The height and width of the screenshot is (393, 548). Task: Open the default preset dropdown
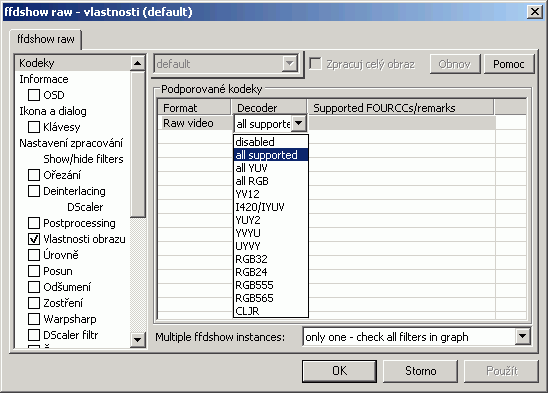point(290,64)
